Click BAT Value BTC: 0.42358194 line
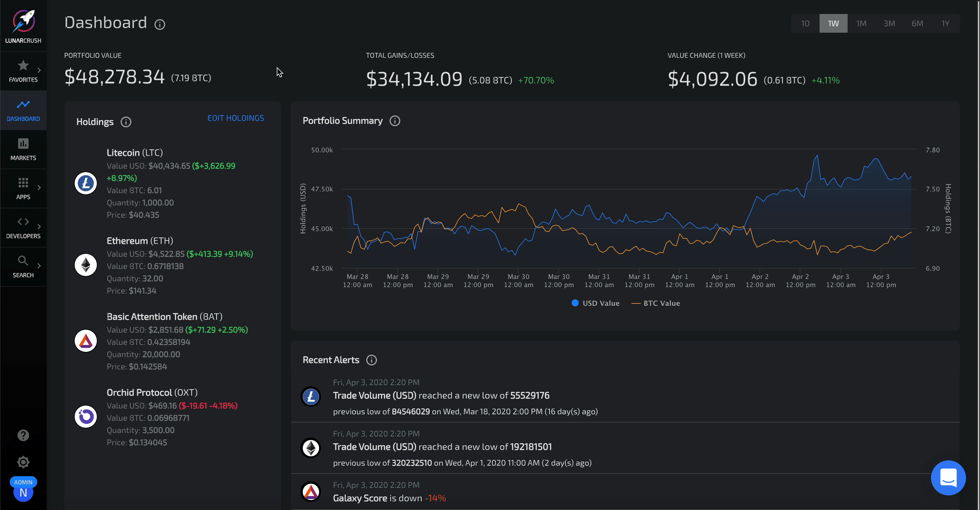Screen dimensions: 980x510 148,342
